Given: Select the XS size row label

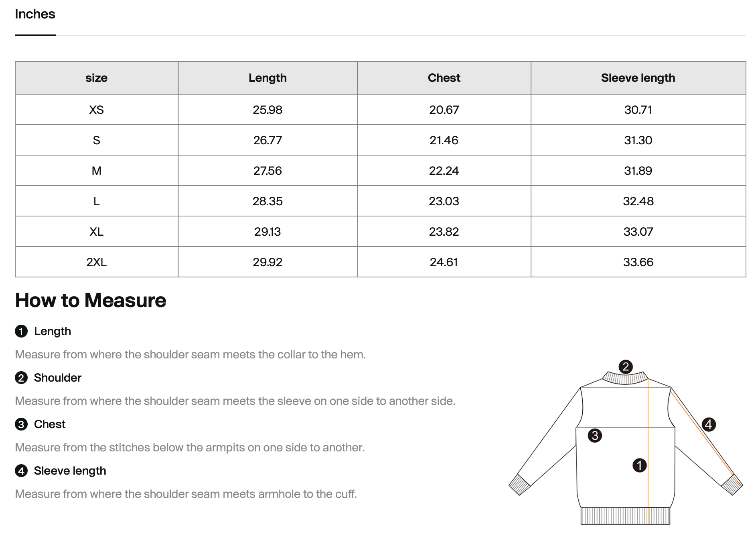Looking at the screenshot, I should [97, 110].
